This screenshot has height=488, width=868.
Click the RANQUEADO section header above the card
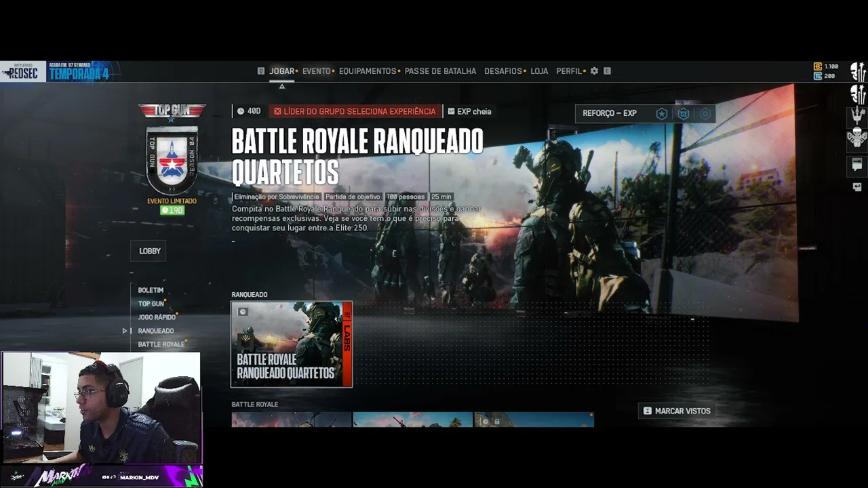[250, 295]
